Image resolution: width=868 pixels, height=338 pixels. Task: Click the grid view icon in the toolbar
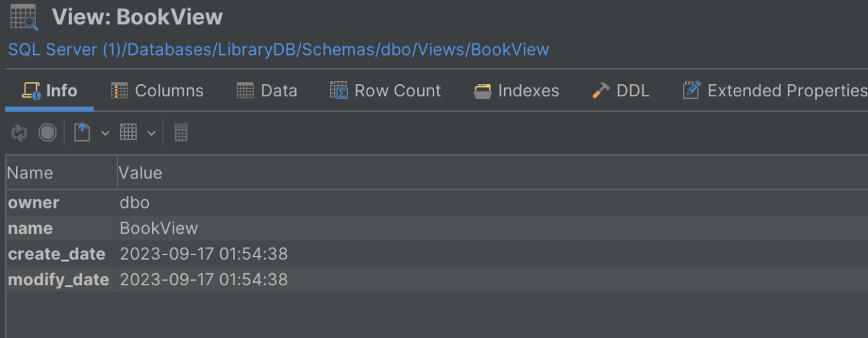(x=128, y=132)
